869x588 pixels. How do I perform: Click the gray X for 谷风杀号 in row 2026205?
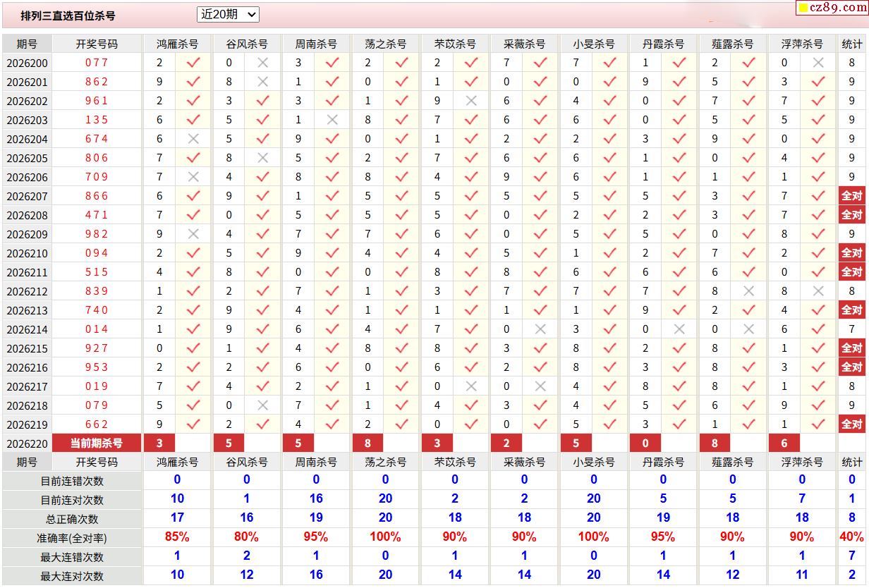click(262, 158)
